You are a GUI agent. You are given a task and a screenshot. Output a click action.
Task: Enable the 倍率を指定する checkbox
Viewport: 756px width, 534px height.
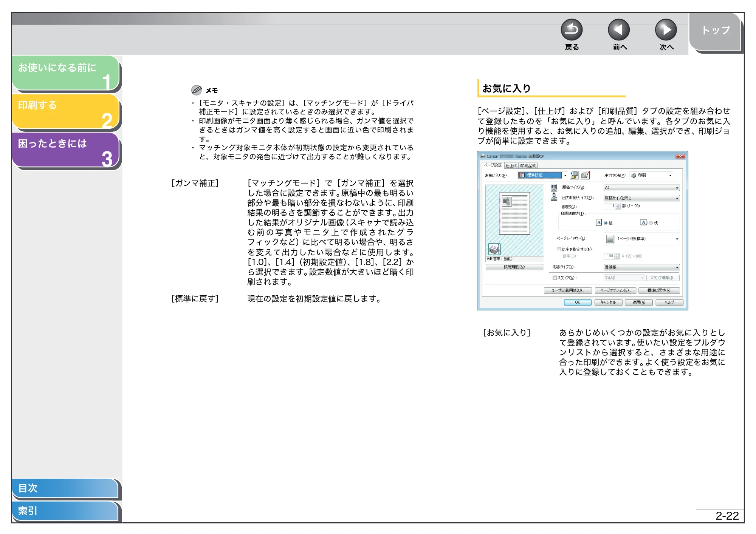(x=559, y=249)
